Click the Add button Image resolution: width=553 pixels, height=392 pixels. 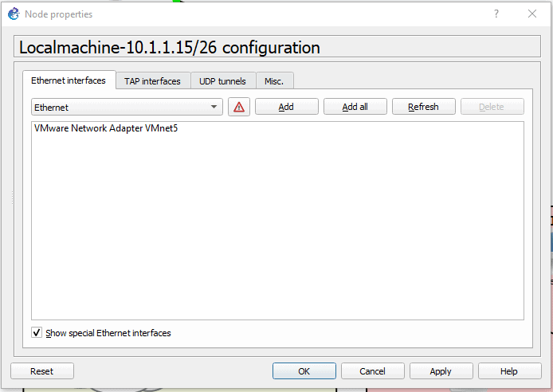point(286,107)
